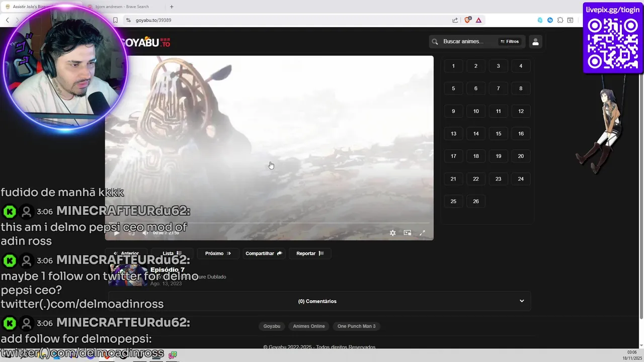Click the video progress bar

269,223
